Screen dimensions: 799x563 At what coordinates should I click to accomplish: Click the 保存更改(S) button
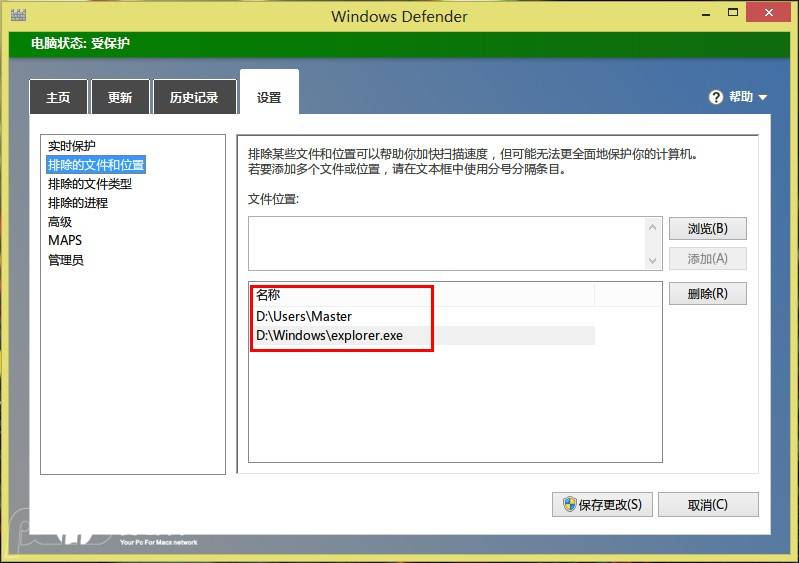tap(602, 504)
